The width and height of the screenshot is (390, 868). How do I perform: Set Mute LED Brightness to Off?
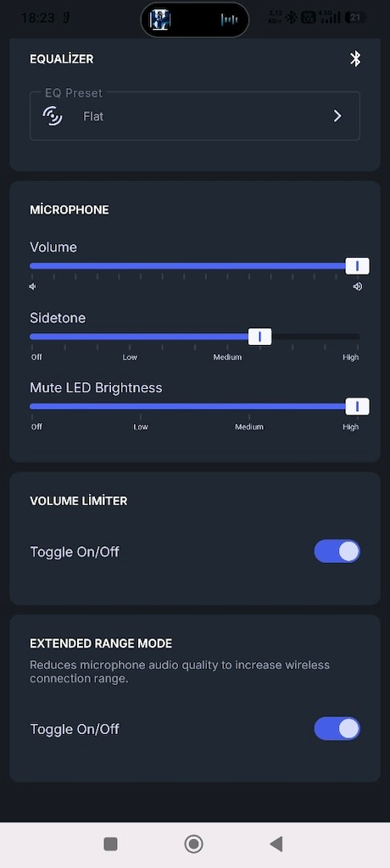click(32, 406)
